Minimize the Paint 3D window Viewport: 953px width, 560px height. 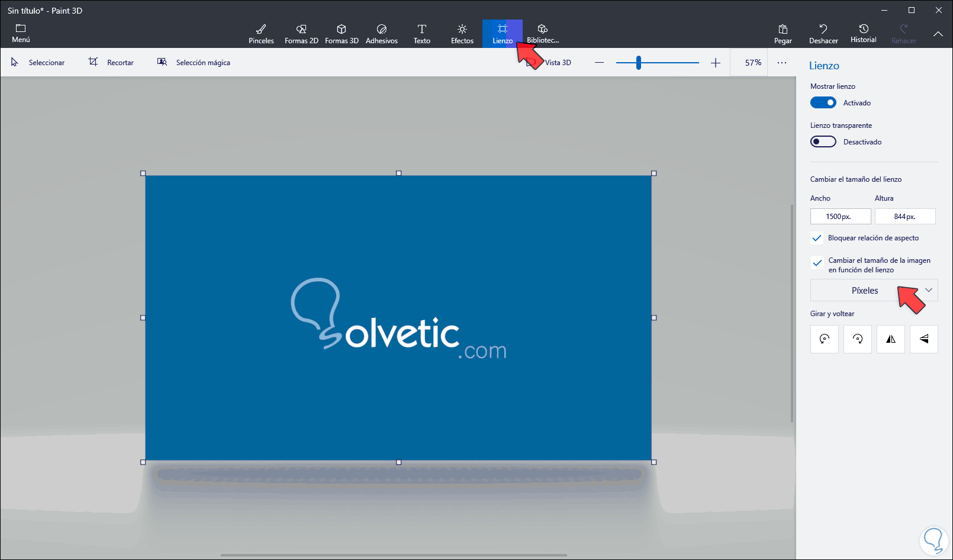(x=884, y=10)
